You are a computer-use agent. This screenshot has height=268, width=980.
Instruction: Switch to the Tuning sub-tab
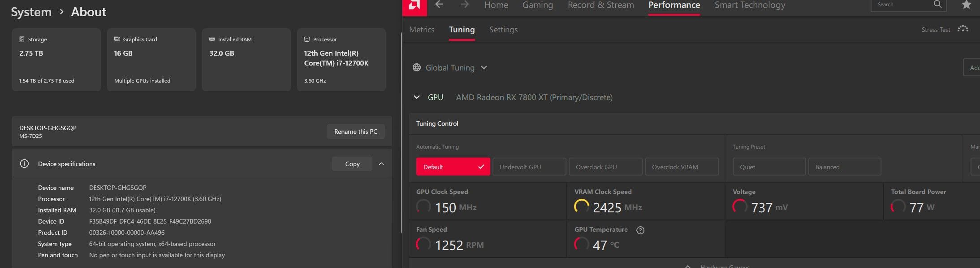coord(462,30)
